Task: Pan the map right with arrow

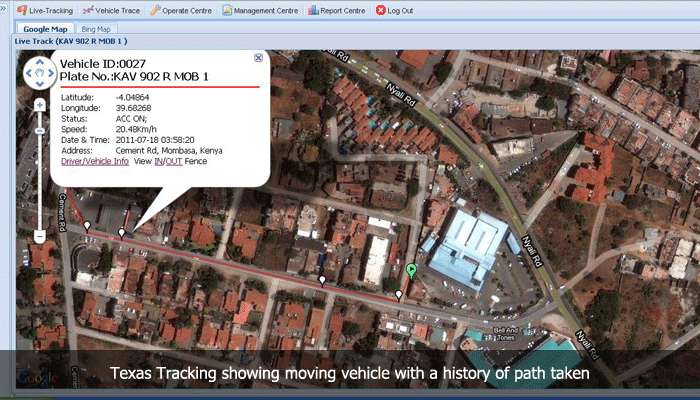Action: (51, 73)
